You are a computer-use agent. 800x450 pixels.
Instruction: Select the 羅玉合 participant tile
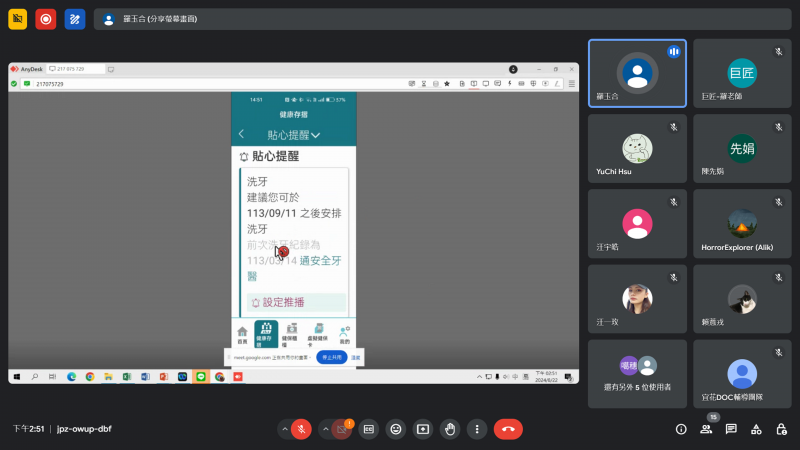tap(637, 73)
